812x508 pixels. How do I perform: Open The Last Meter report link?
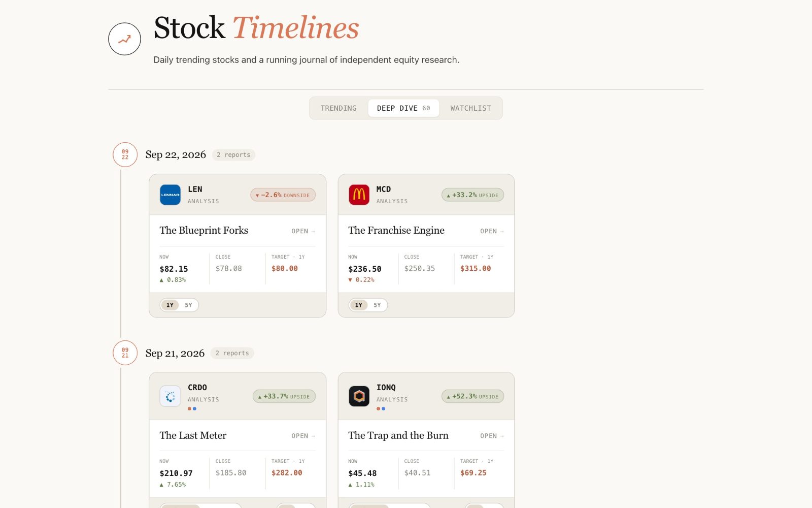pyautogui.click(x=303, y=436)
